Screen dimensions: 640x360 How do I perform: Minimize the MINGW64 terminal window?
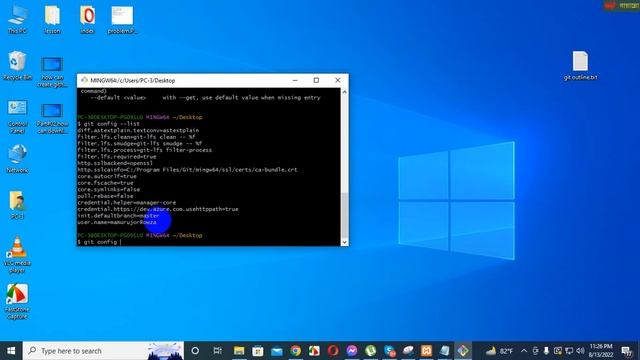pos(295,80)
